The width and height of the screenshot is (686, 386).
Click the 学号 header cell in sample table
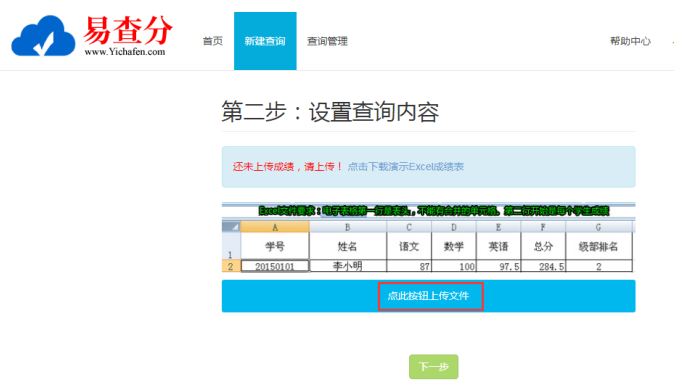(x=275, y=246)
